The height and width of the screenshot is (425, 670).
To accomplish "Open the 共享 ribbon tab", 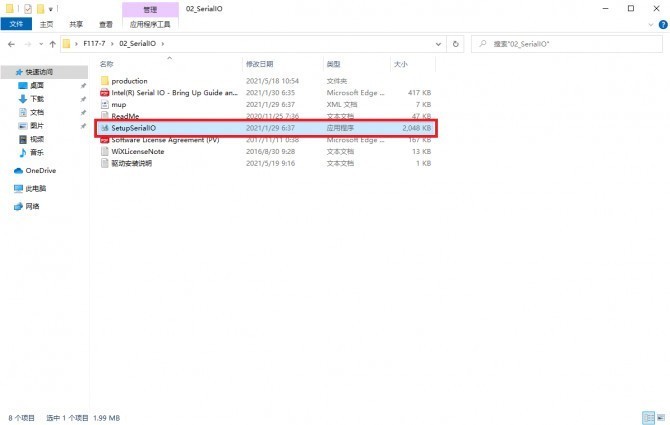I will tap(76, 24).
